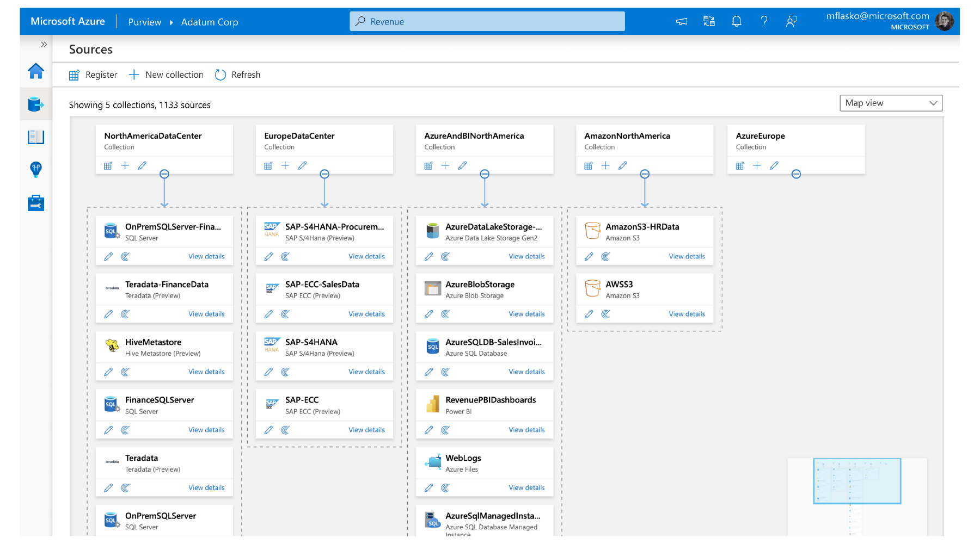Collapse the AzureEurope collection node
This screenshot has height=544, width=980.
point(796,174)
